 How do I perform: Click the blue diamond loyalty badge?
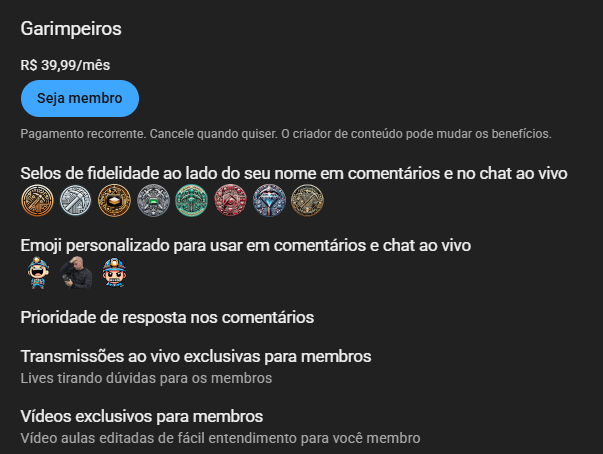pos(269,200)
